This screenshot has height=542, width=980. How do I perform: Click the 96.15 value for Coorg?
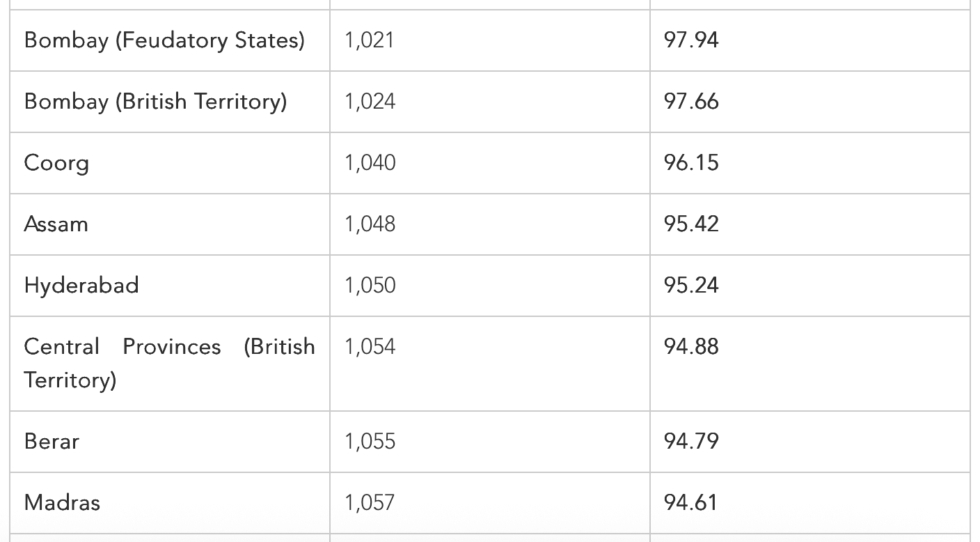click(691, 163)
